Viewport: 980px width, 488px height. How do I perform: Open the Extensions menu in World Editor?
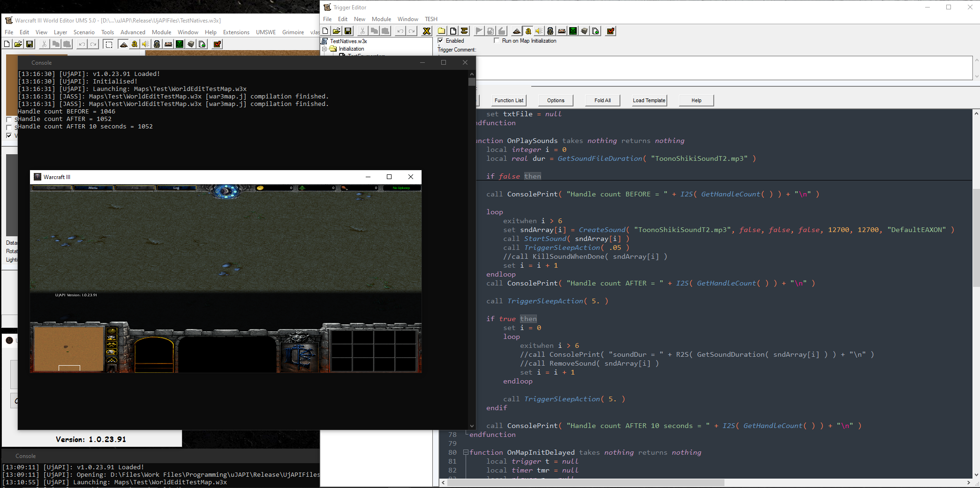coord(236,32)
